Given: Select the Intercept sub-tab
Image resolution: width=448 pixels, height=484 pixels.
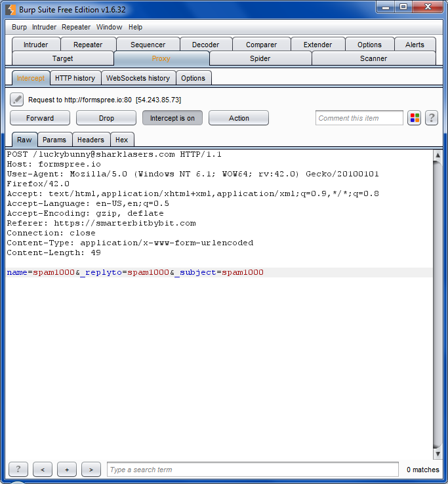Looking at the screenshot, I should click(31, 78).
